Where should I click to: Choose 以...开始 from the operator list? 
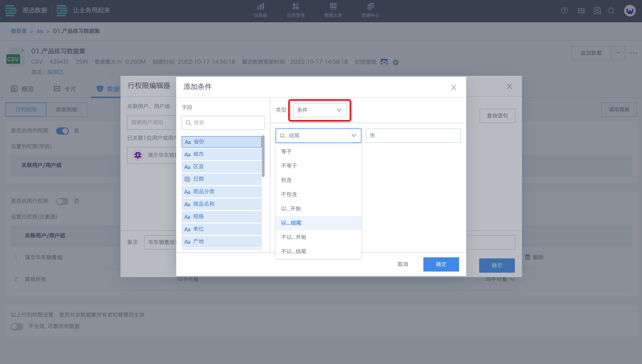pos(318,209)
